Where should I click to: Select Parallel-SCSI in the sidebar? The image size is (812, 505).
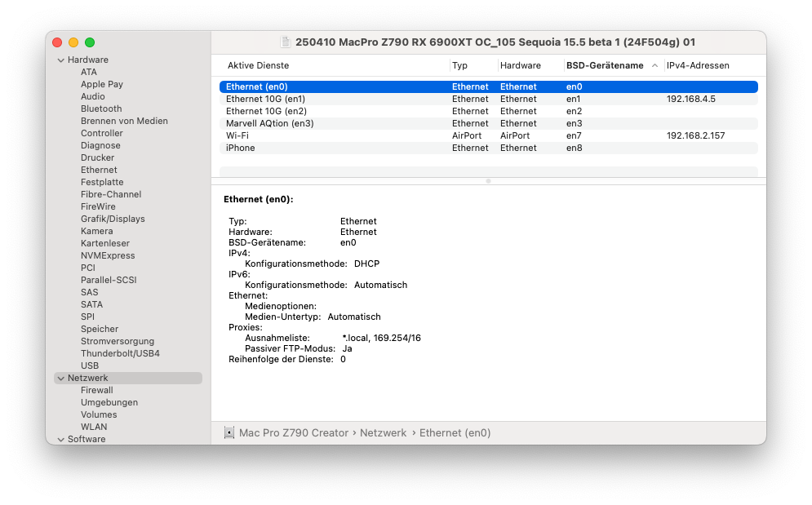pos(109,280)
